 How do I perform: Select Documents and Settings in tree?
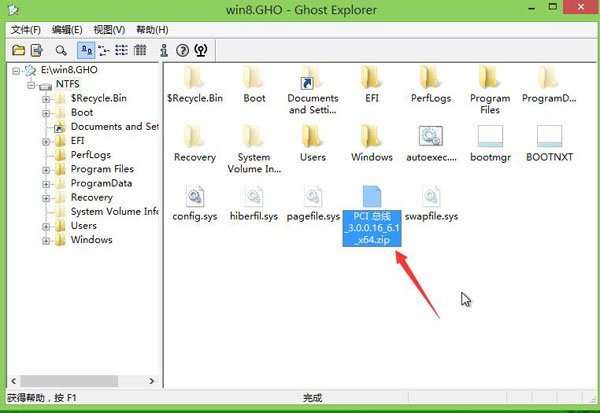(114, 126)
